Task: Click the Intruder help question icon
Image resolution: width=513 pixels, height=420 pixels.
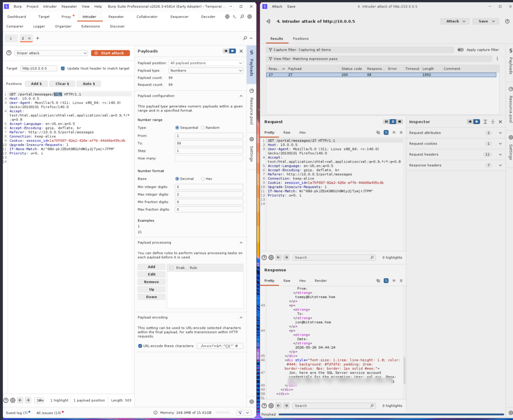Action: (9, 53)
